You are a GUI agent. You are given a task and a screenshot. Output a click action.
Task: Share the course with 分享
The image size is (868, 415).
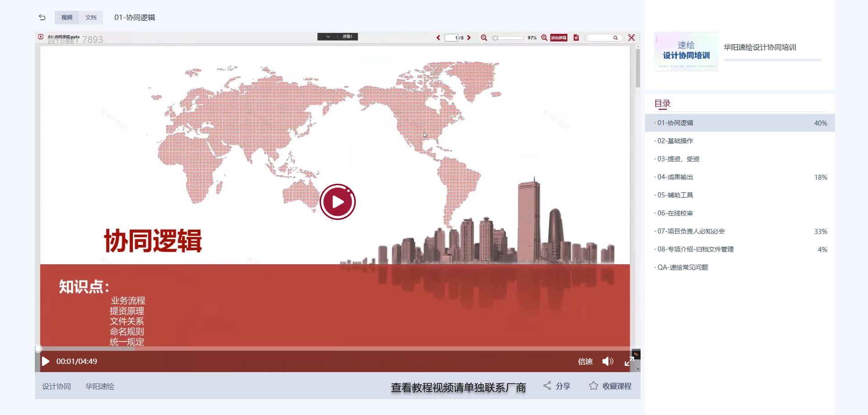pos(557,386)
